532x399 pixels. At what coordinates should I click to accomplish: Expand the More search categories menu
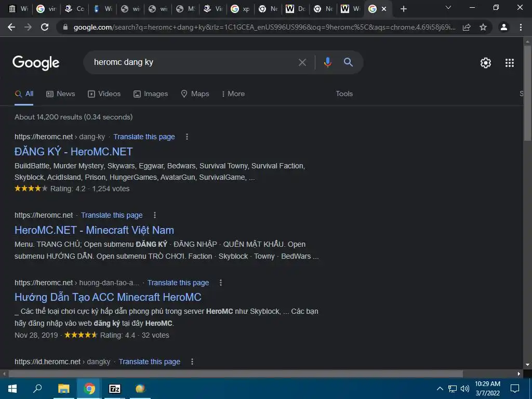click(233, 94)
